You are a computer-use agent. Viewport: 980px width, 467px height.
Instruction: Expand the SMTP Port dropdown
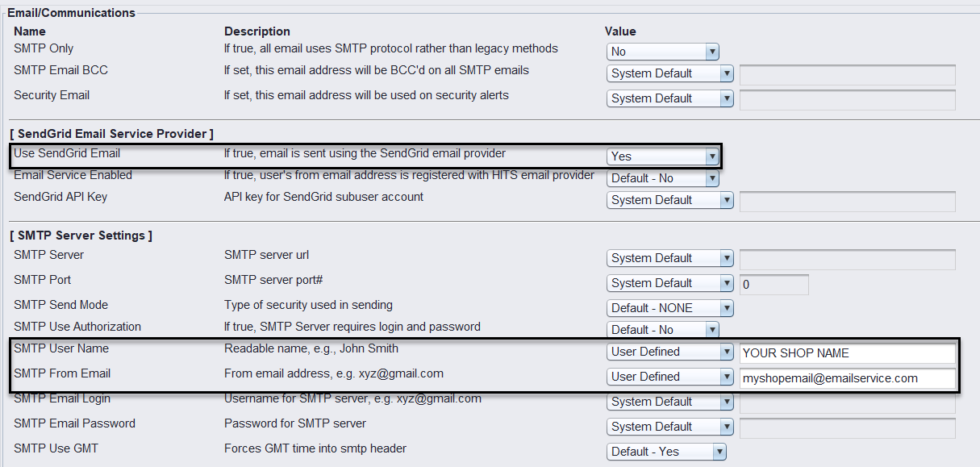click(x=669, y=283)
